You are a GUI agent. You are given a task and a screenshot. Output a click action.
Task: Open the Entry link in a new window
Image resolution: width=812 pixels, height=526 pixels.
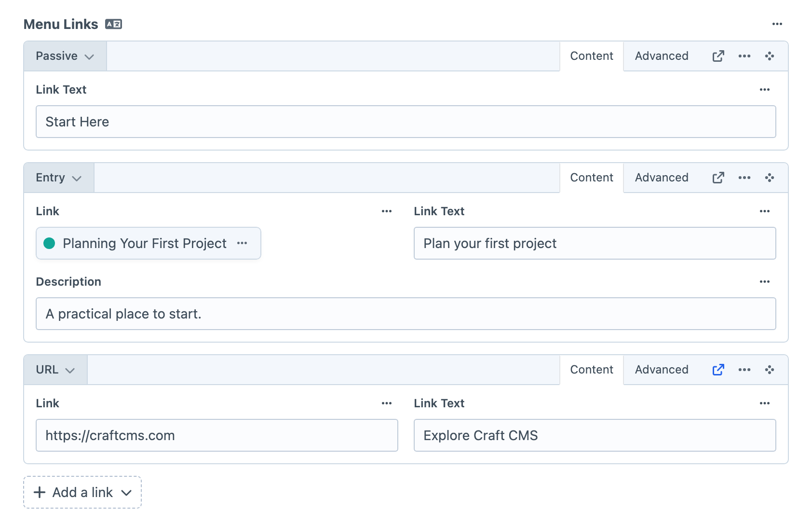718,178
